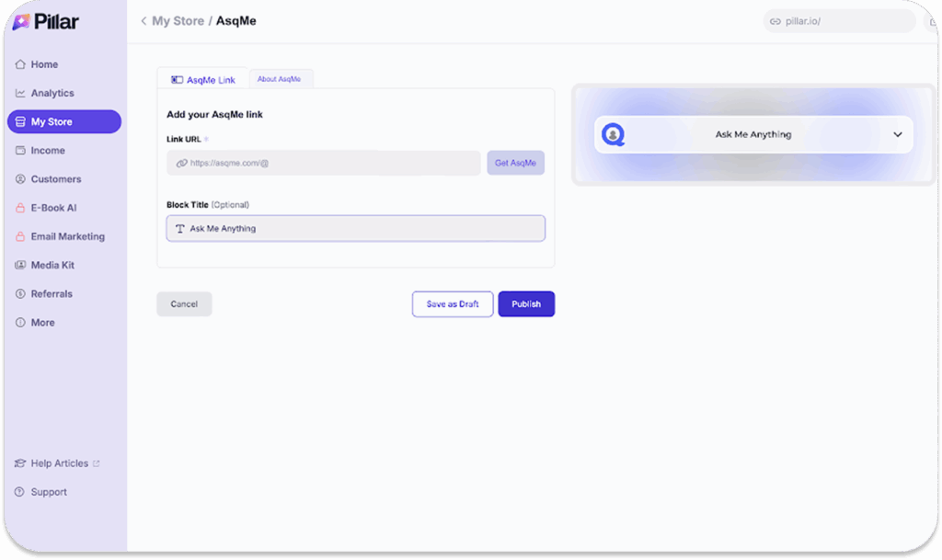Click the pillar.io/ store URL field
The width and height of the screenshot is (942, 560).
[840, 21]
